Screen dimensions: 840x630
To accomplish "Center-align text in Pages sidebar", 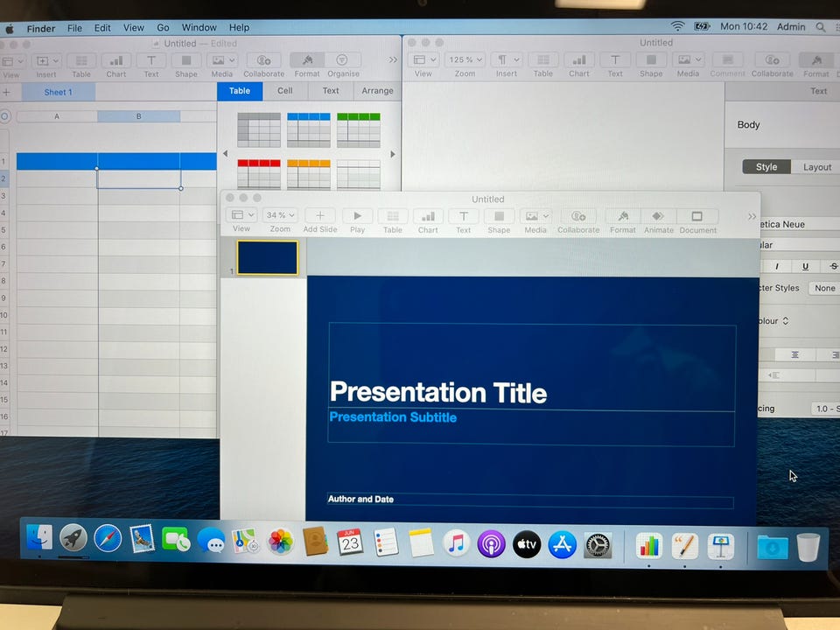I will pyautogui.click(x=795, y=354).
